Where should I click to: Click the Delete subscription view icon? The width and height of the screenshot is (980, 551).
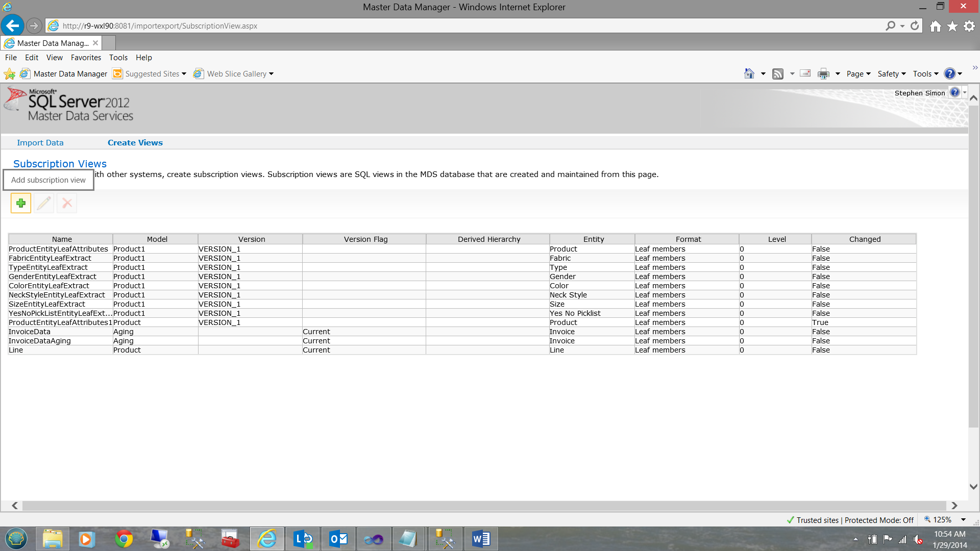[x=66, y=203]
